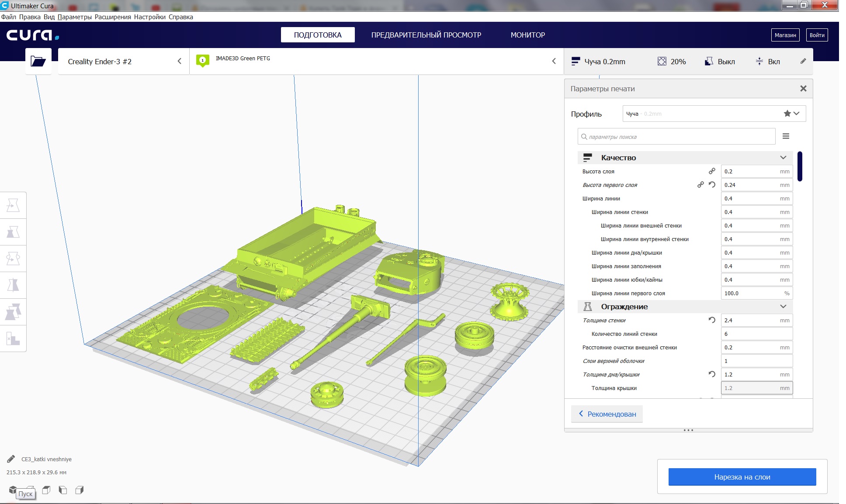This screenshot has width=846, height=504.
Task: Reset Толщина дна/крышки with revert arrow
Action: (712, 374)
